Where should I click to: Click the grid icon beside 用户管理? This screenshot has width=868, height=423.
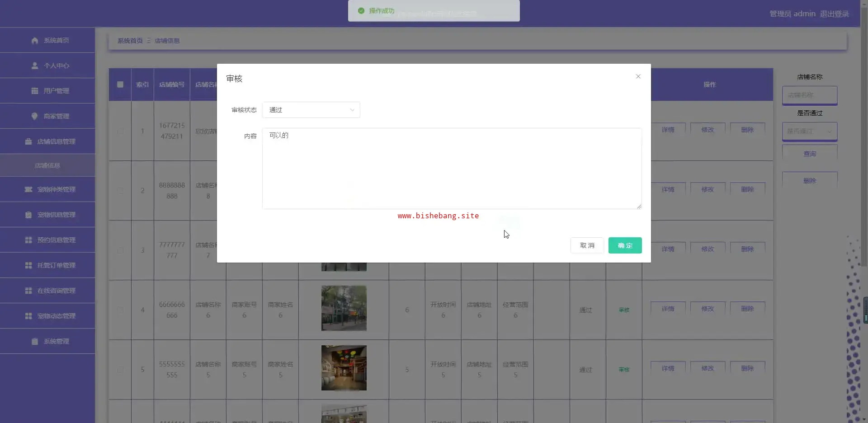tap(34, 91)
